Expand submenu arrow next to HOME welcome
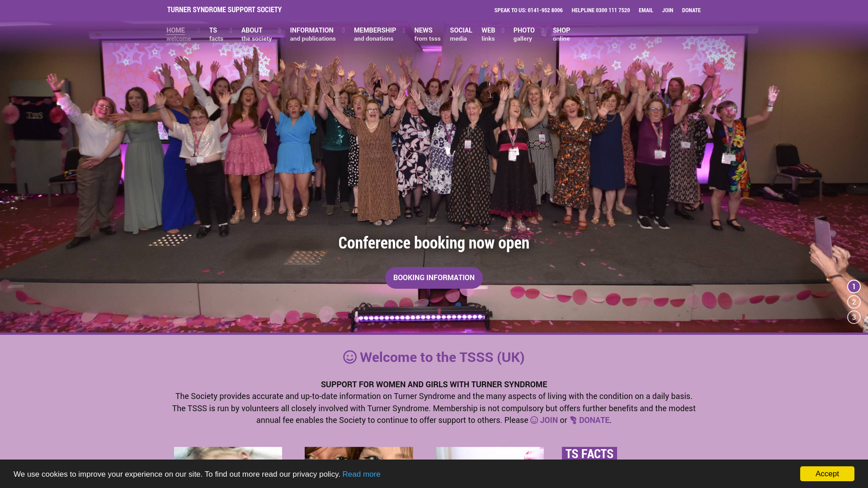This screenshot has height=488, width=868. tap(198, 31)
